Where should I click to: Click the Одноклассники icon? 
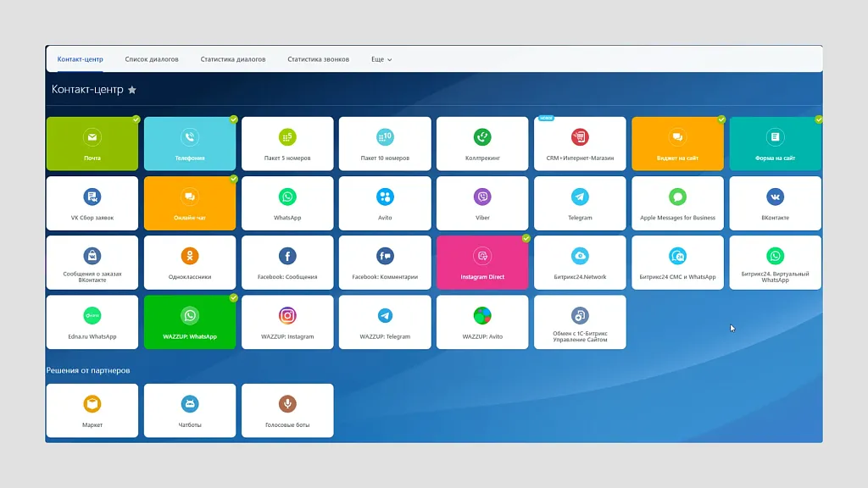tap(190, 256)
